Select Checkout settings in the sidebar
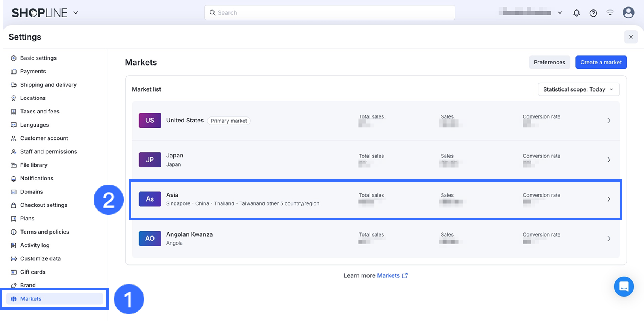 coord(44,205)
